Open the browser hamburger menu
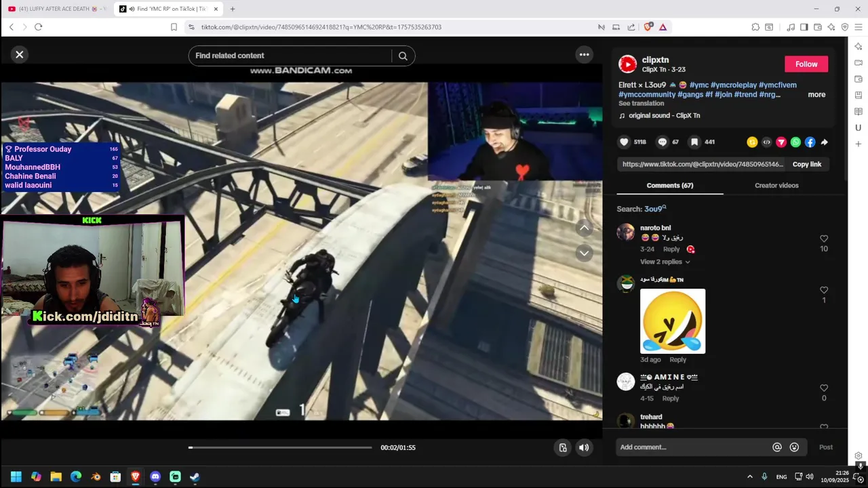The width and height of the screenshot is (868, 488). click(858, 27)
